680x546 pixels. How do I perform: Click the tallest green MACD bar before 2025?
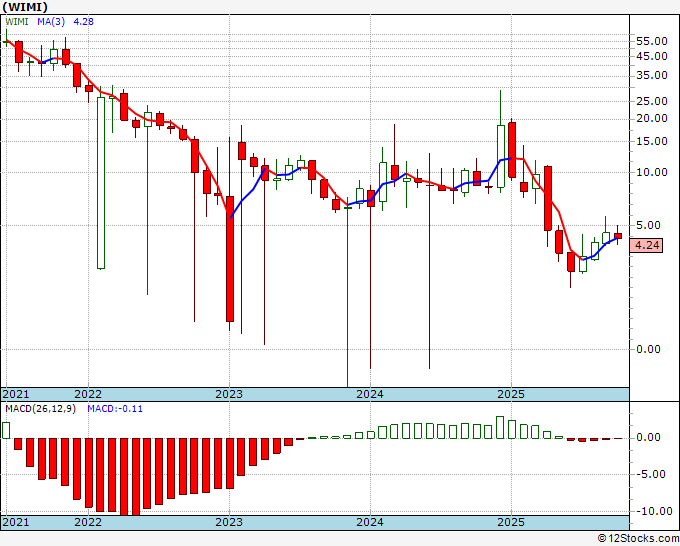pyautogui.click(x=500, y=428)
